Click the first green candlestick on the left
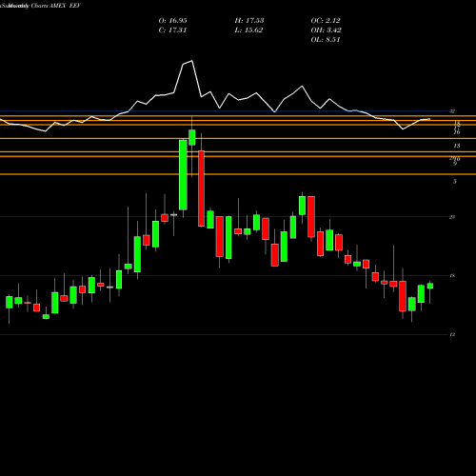This screenshot has height=476, width=476. 10,302
